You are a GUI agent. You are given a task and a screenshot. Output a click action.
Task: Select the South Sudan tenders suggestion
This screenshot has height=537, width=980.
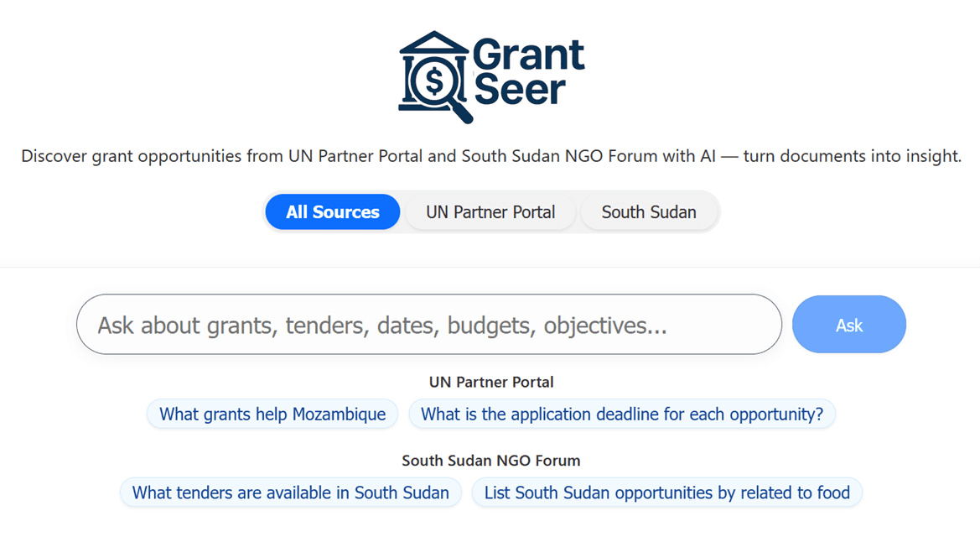click(291, 493)
